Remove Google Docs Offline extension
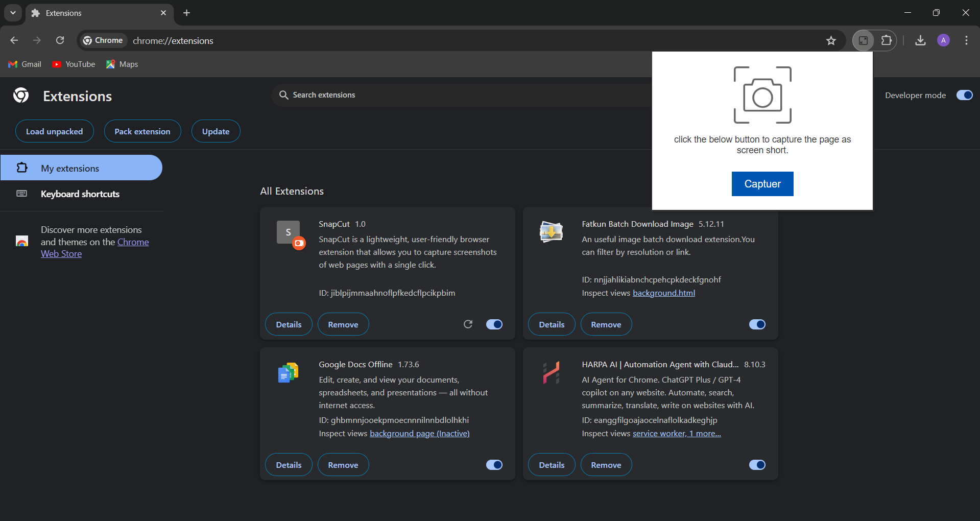 point(343,465)
